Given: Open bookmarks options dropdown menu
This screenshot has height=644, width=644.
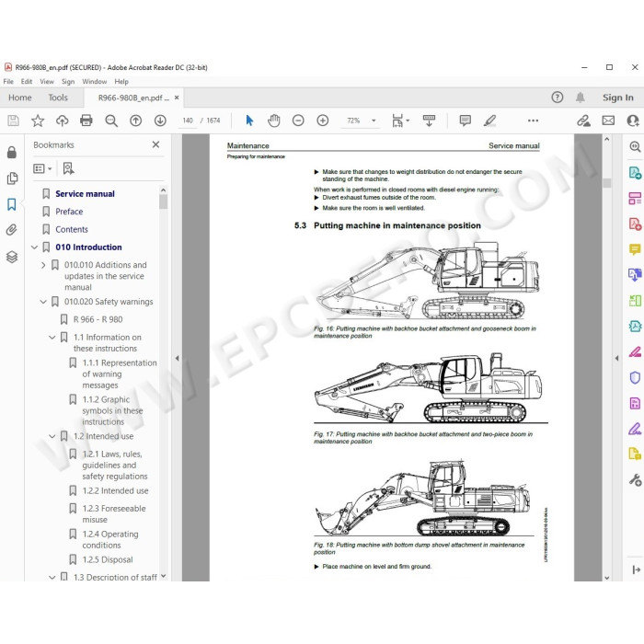Looking at the screenshot, I should point(42,168).
